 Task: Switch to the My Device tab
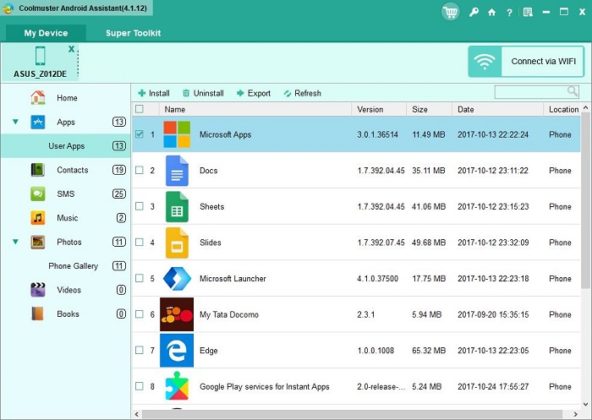pos(46,33)
